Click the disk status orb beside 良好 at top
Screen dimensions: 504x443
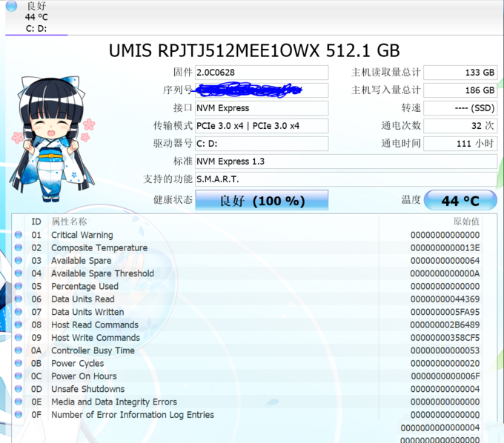(x=12, y=6)
